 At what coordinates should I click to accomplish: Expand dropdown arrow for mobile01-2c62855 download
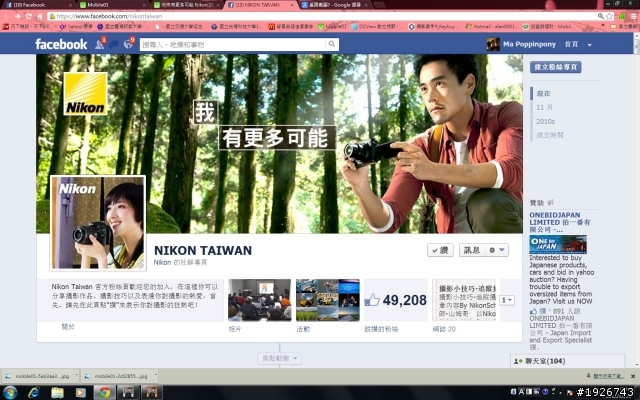[155, 376]
